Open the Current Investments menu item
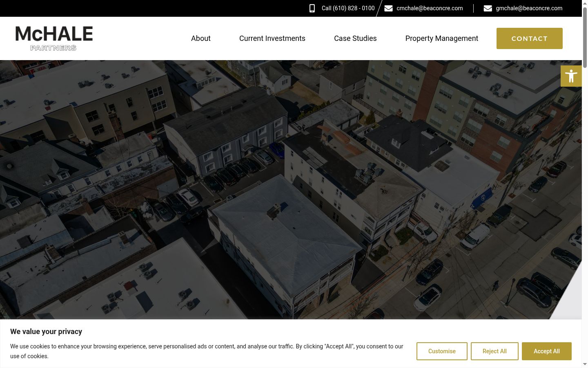This screenshot has width=588, height=368. tap(272, 38)
